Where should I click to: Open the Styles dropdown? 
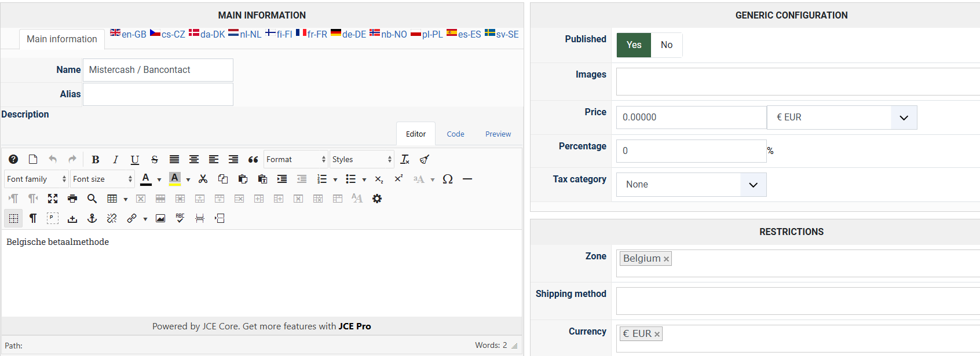click(x=362, y=159)
